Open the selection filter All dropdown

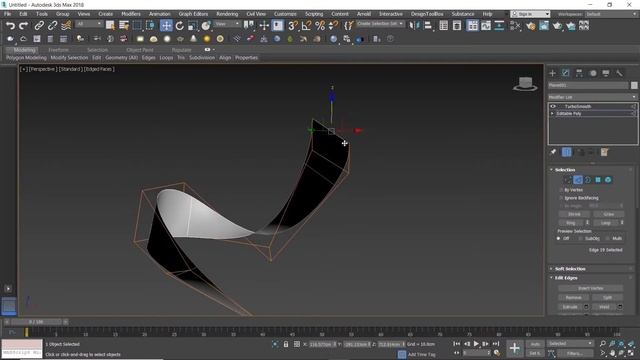(x=89, y=24)
